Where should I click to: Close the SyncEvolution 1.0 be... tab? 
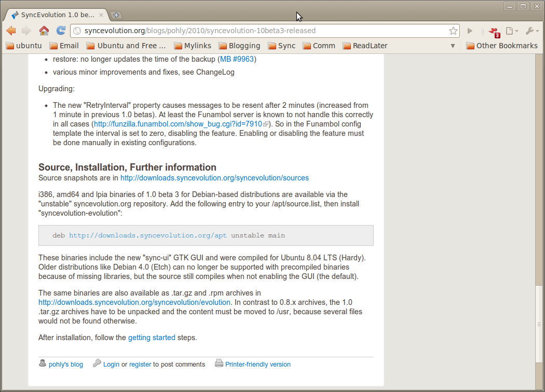[x=101, y=15]
